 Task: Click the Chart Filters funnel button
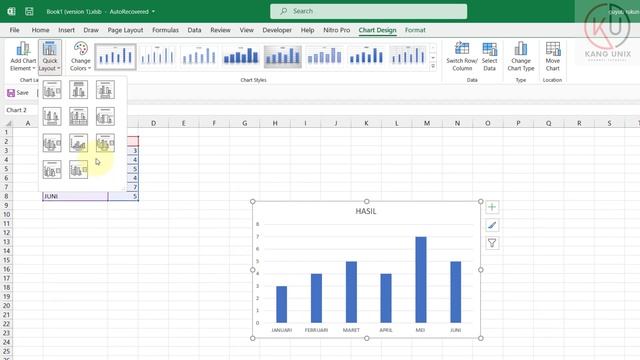tap(492, 243)
